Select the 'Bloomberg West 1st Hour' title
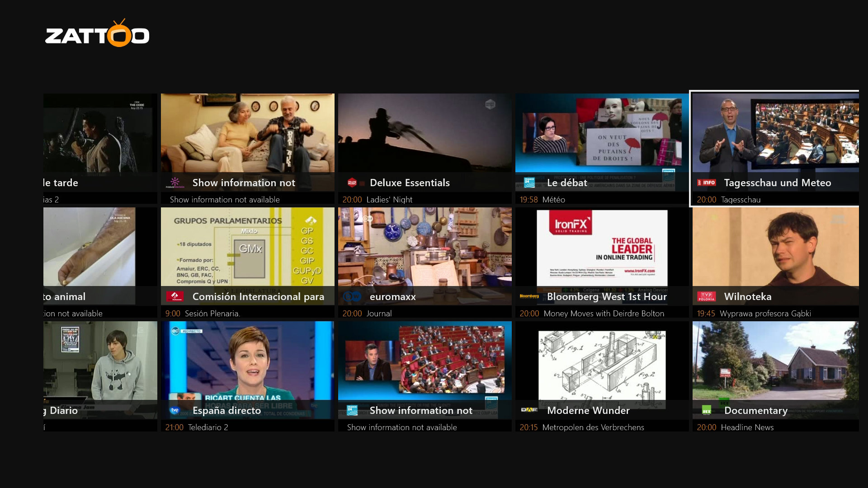The image size is (868, 488). 607,296
